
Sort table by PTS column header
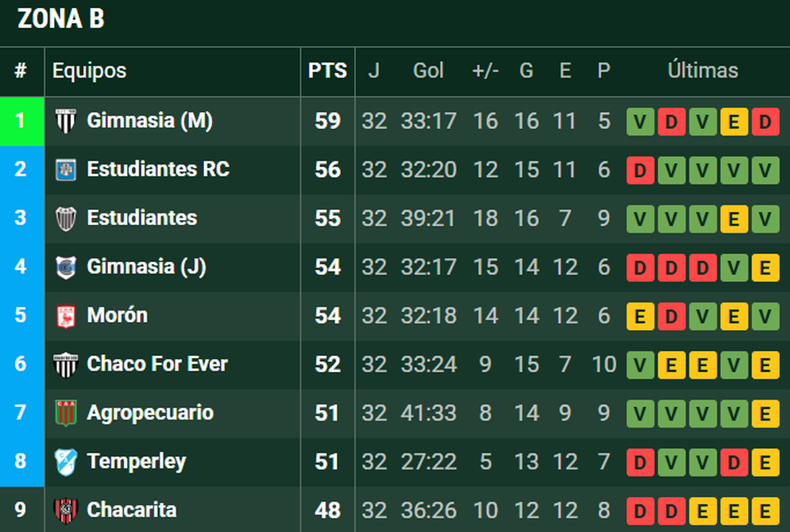327,71
